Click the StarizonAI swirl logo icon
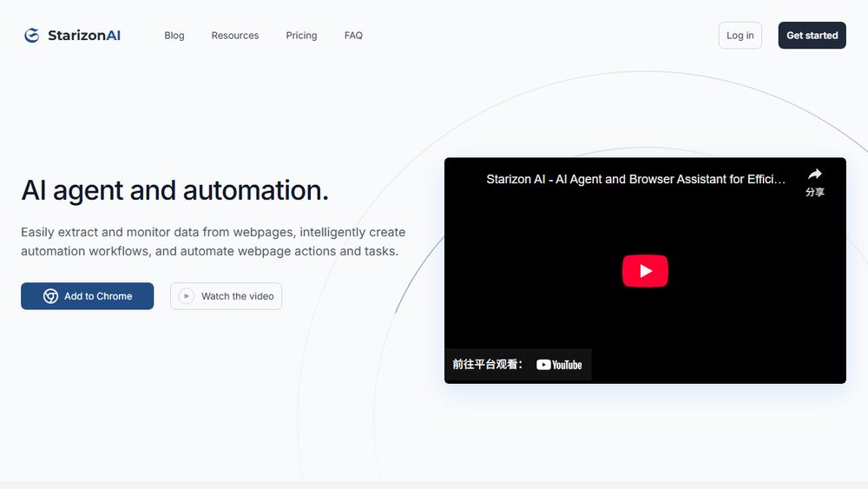The width and height of the screenshot is (868, 489). [32, 36]
